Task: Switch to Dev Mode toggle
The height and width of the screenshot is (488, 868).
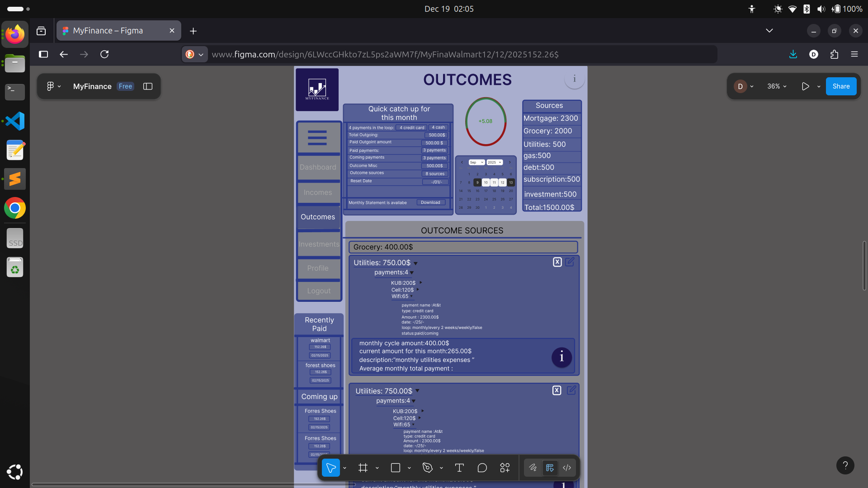Action: click(567, 468)
